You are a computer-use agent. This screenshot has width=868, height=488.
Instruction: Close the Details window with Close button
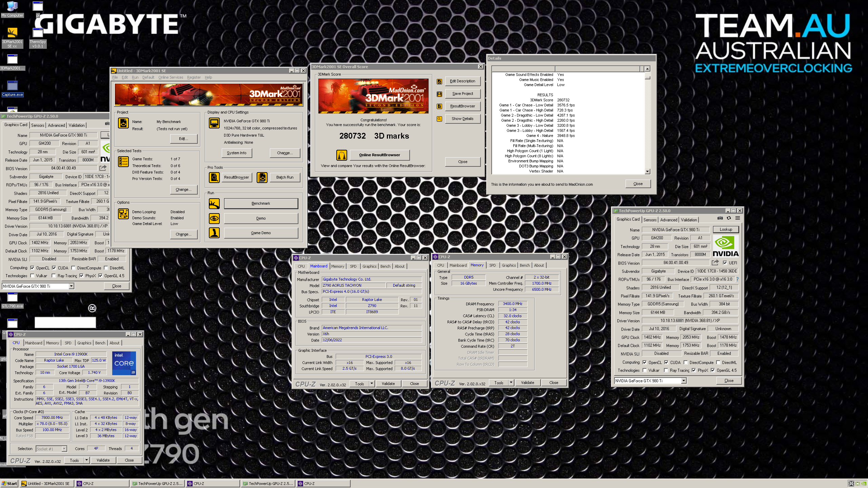click(x=638, y=184)
